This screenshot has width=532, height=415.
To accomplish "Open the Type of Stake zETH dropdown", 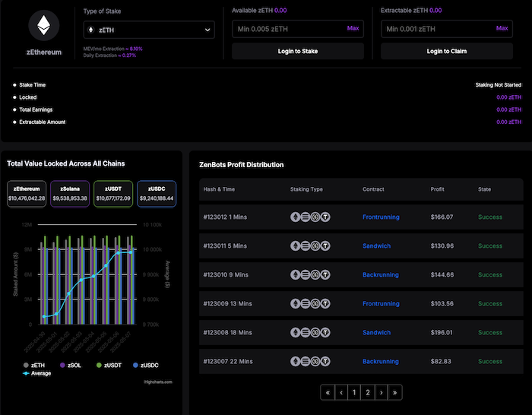I will click(x=149, y=30).
